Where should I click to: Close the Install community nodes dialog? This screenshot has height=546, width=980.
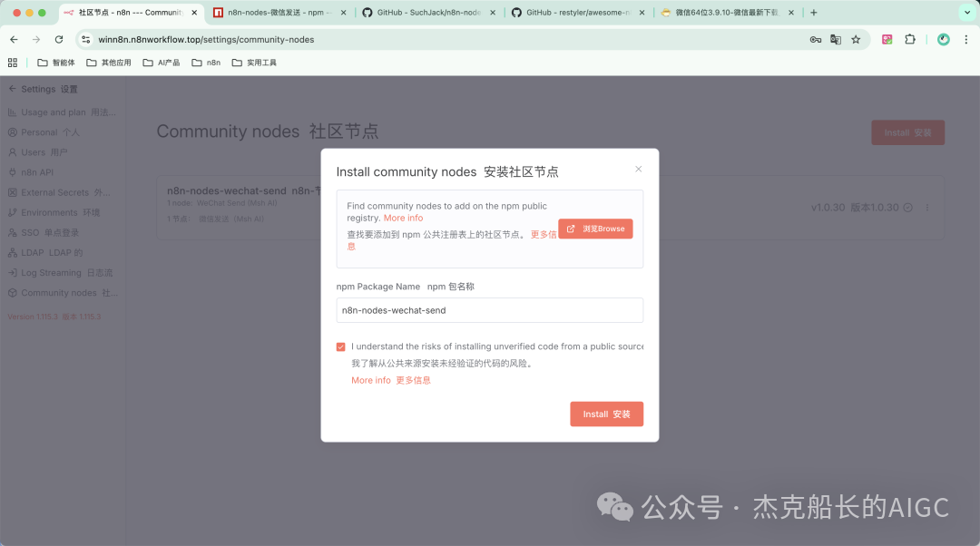pos(638,169)
